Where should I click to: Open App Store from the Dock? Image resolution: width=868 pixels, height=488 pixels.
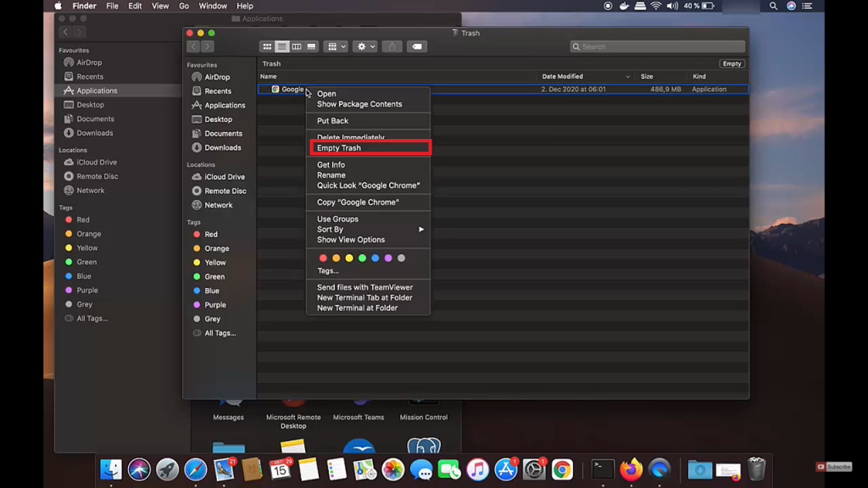[x=505, y=469]
